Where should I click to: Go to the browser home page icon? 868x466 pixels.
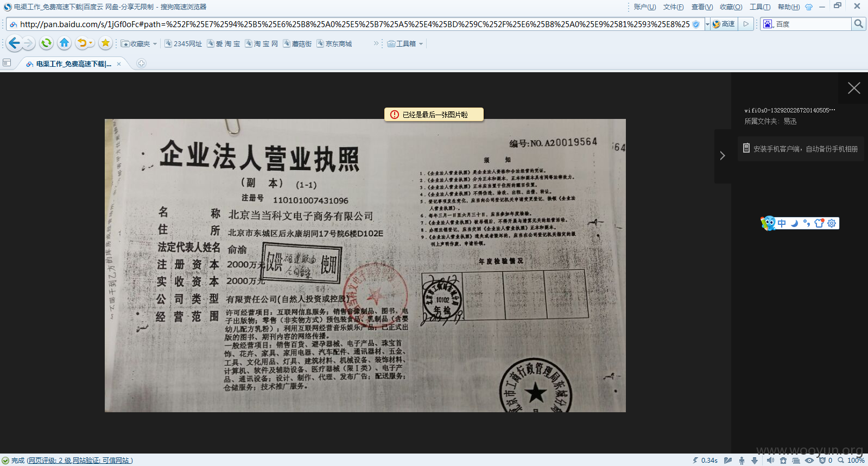click(64, 43)
